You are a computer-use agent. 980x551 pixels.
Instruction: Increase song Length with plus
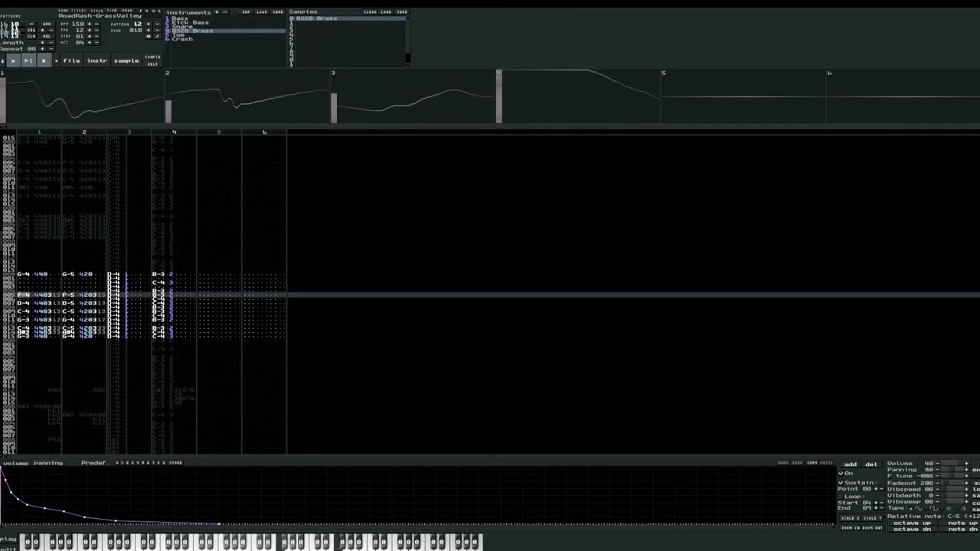(42, 42)
